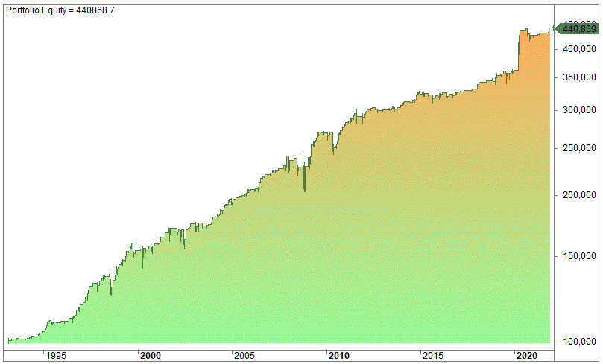Click the 2010 year marker
The width and height of the screenshot is (603, 364).
[x=339, y=356]
